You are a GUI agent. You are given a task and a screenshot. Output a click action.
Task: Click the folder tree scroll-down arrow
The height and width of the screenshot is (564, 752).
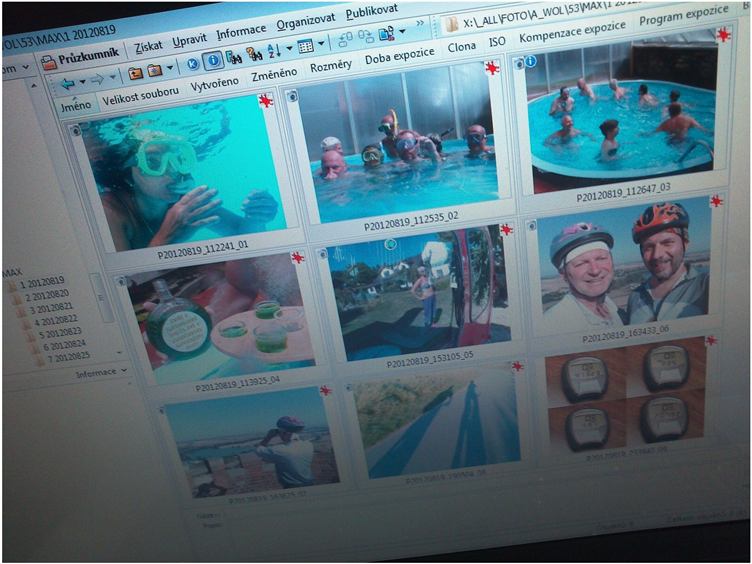[x=119, y=353]
